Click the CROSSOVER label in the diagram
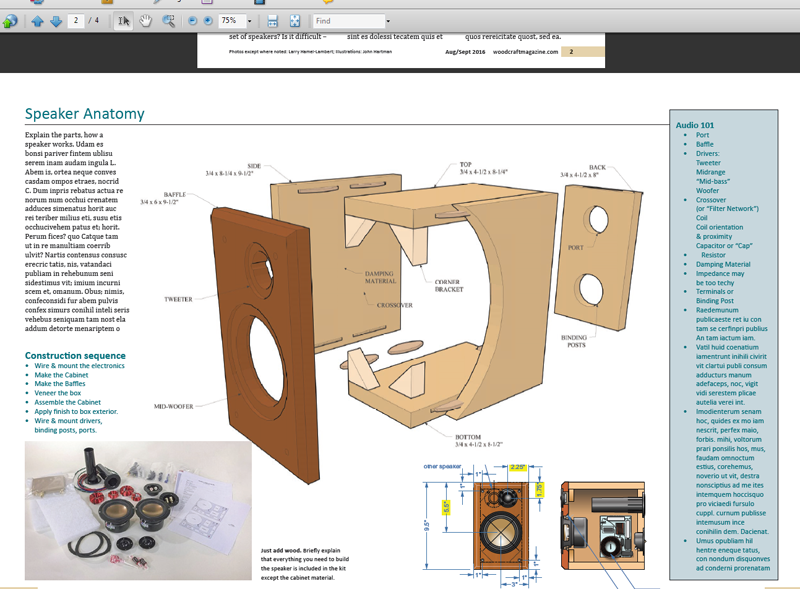This screenshot has width=800, height=589. (394, 305)
